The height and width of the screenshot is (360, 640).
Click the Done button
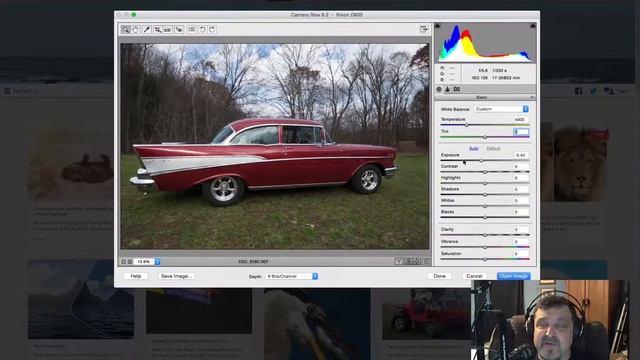[440, 276]
